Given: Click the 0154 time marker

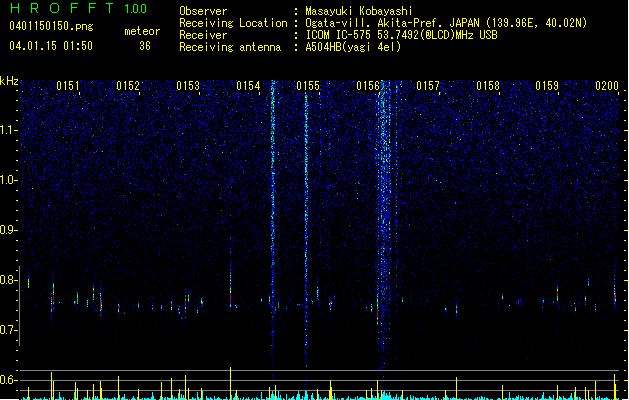Looking at the screenshot, I should (x=248, y=86).
